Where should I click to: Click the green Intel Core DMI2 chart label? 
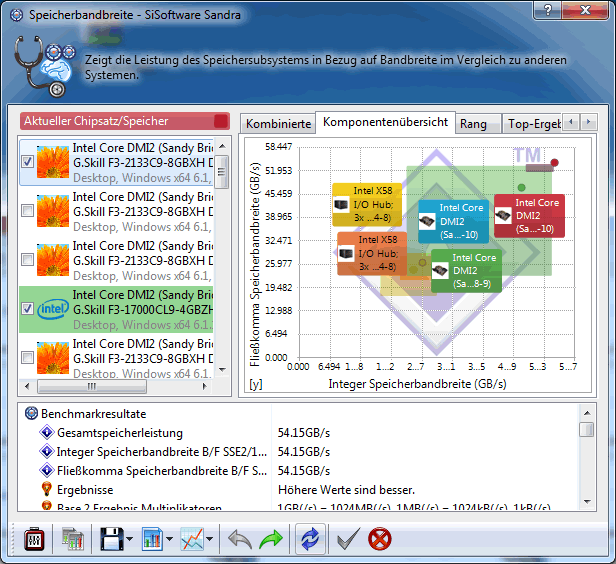click(x=466, y=271)
